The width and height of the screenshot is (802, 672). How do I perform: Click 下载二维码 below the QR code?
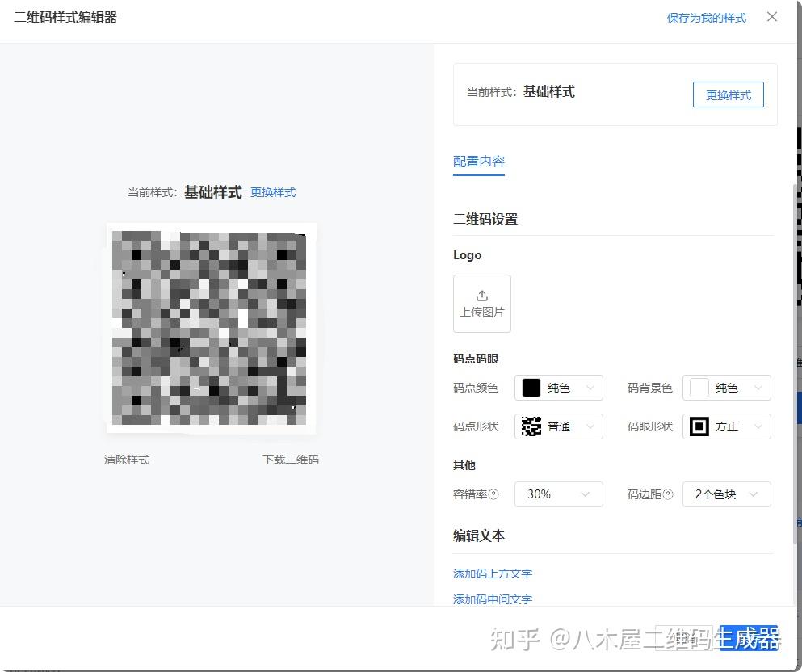[291, 460]
